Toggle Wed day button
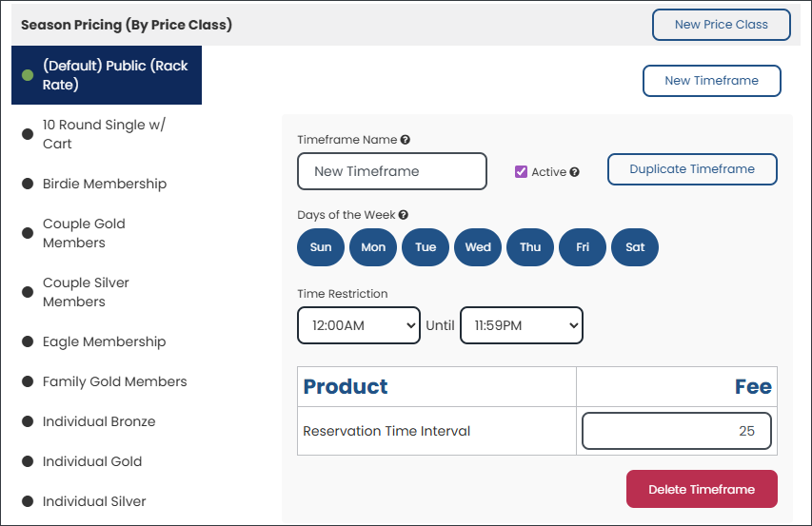This screenshot has height=526, width=812. (478, 247)
